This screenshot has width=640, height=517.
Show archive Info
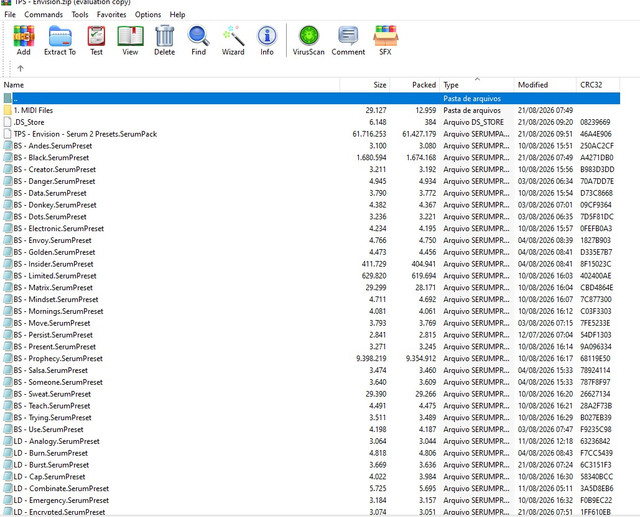point(267,40)
